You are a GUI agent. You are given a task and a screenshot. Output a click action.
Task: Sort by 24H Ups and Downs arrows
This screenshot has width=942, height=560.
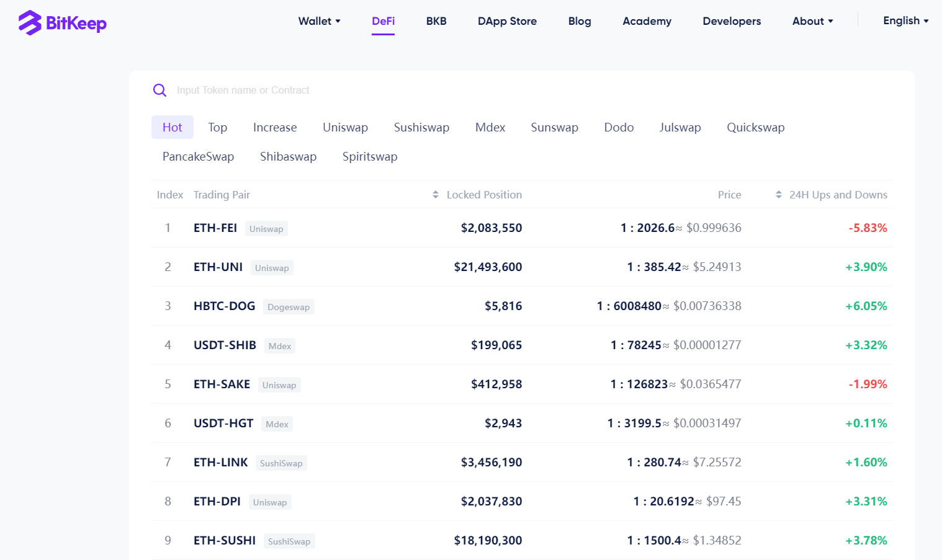(779, 195)
